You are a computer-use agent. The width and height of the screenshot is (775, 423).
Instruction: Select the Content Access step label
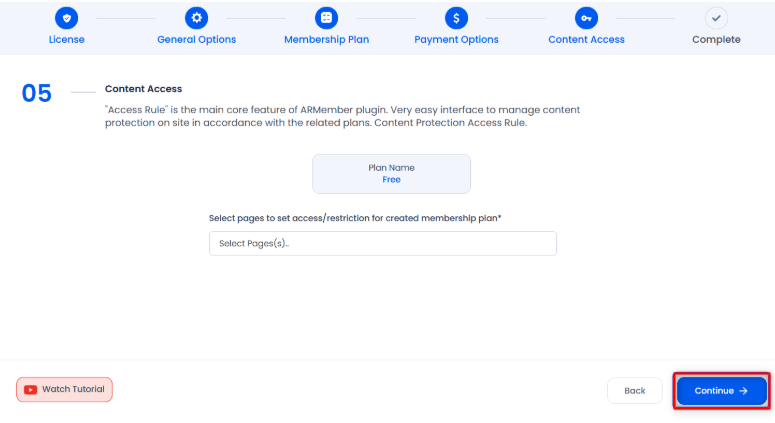586,40
